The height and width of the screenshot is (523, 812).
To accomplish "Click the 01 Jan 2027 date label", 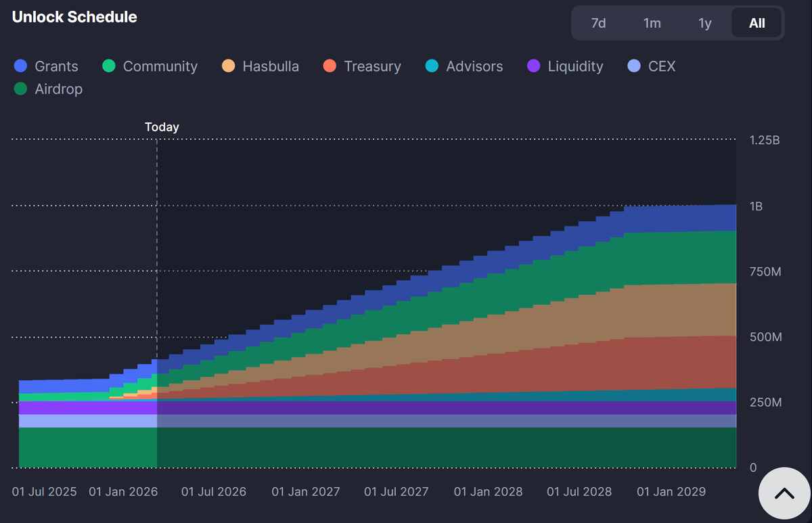I will (306, 492).
